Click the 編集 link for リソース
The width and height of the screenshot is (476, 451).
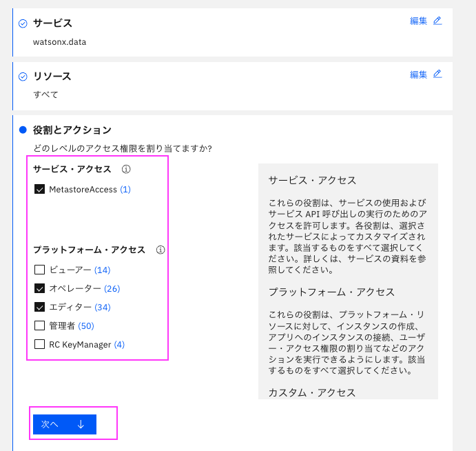[x=418, y=74]
